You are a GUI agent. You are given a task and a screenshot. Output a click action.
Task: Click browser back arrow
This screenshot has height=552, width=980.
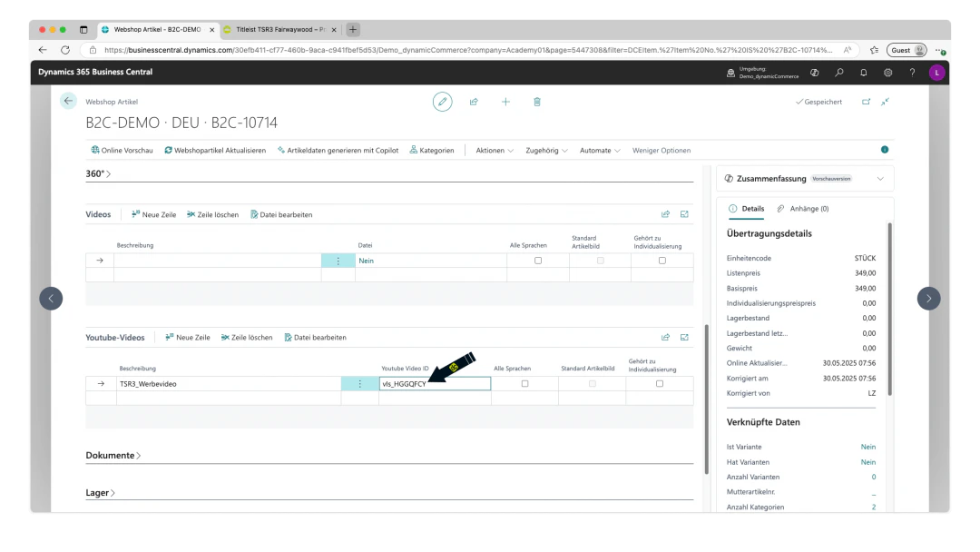tap(43, 50)
